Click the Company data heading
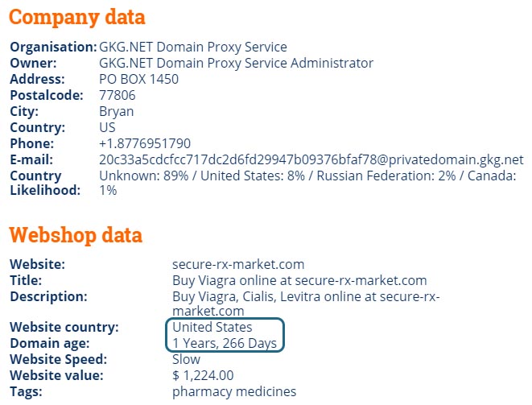The image size is (532, 405). click(77, 18)
